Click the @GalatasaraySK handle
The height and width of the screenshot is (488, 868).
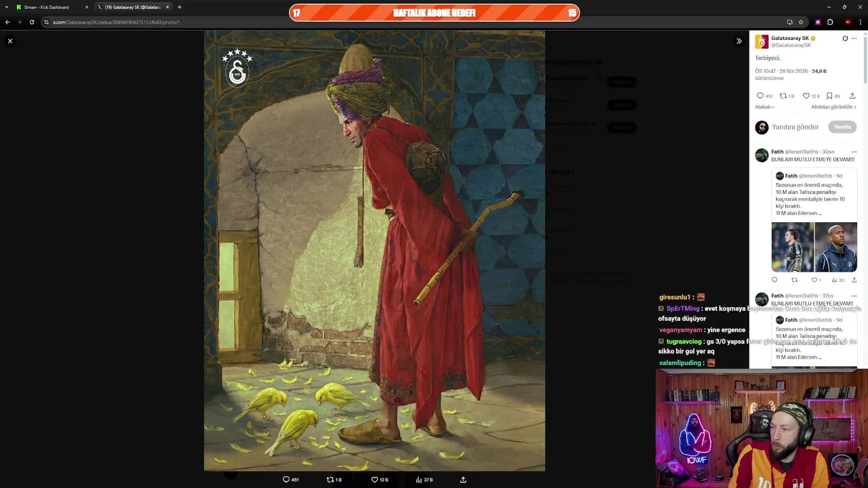(x=791, y=45)
